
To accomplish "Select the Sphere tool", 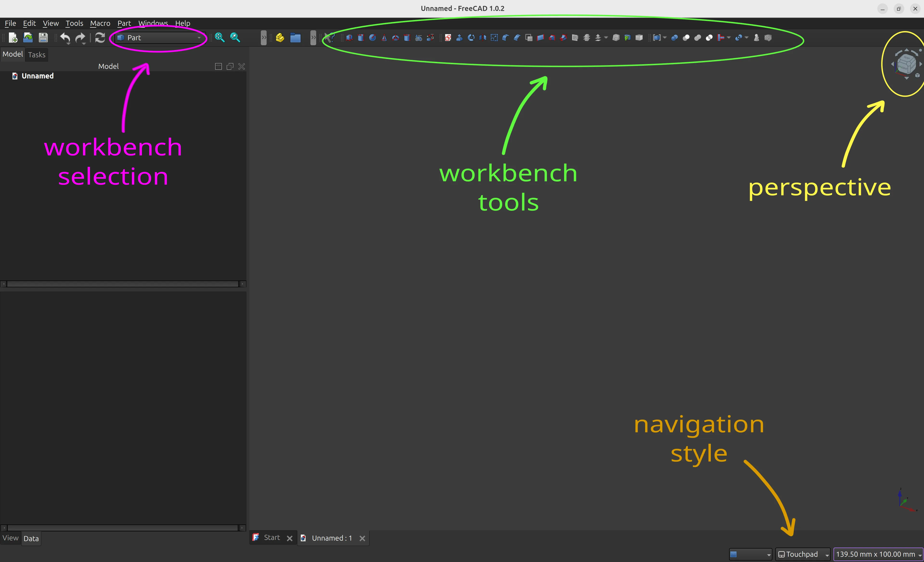I will (x=373, y=38).
